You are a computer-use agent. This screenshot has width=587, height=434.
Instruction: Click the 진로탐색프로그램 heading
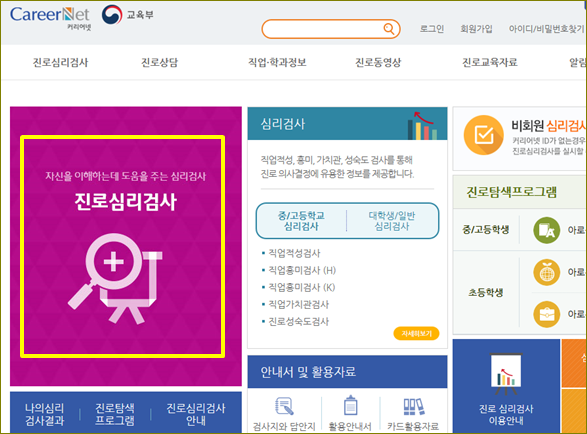click(511, 192)
